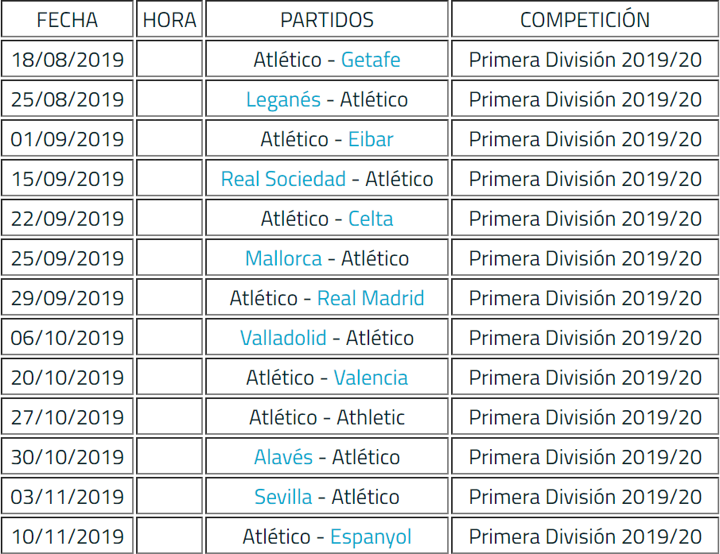Click the Leganés team link
The width and height of the screenshot is (720, 554).
tap(283, 100)
